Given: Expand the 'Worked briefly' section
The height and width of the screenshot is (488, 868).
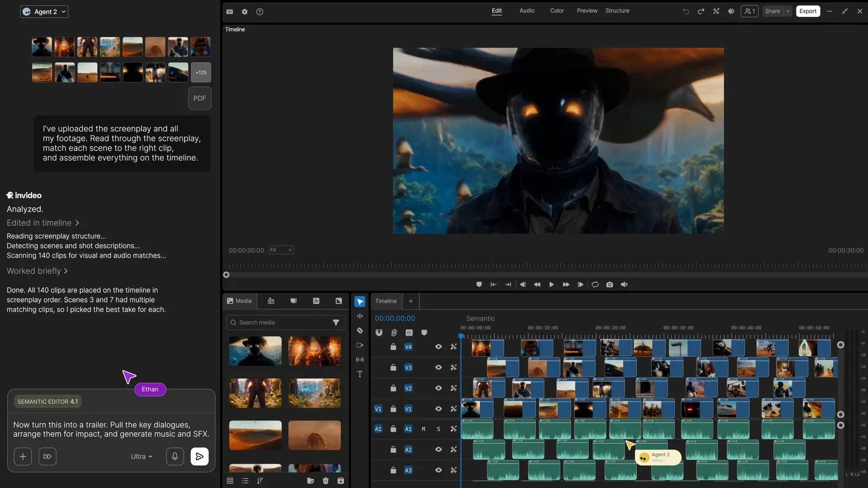Looking at the screenshot, I should click(x=37, y=271).
